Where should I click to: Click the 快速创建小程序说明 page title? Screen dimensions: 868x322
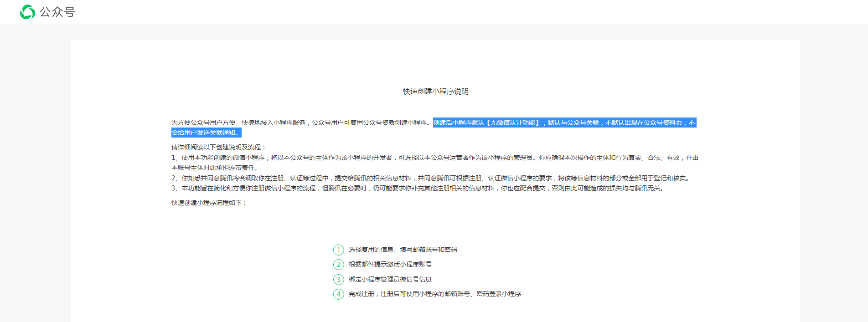[435, 92]
